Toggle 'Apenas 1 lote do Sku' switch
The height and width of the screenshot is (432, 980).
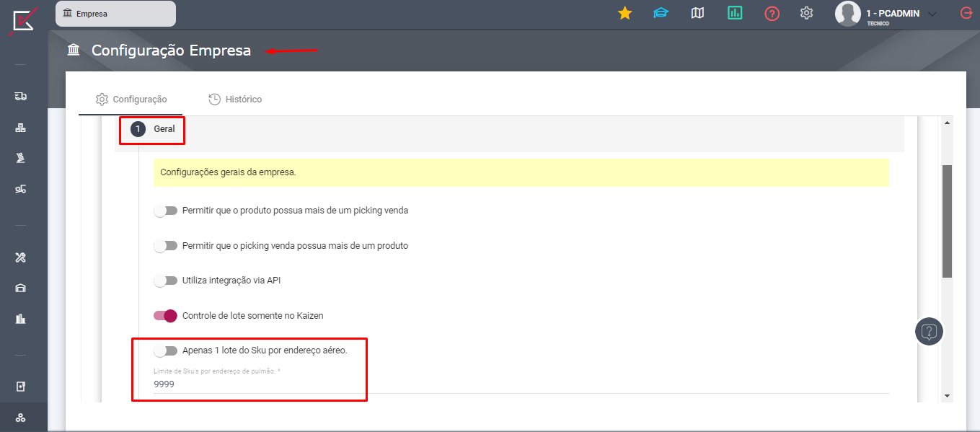click(166, 351)
